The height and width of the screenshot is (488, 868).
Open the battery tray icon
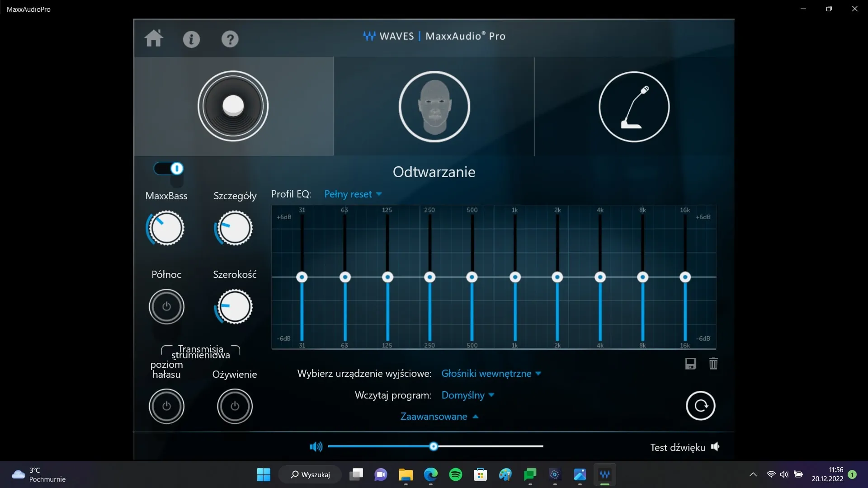click(x=798, y=474)
